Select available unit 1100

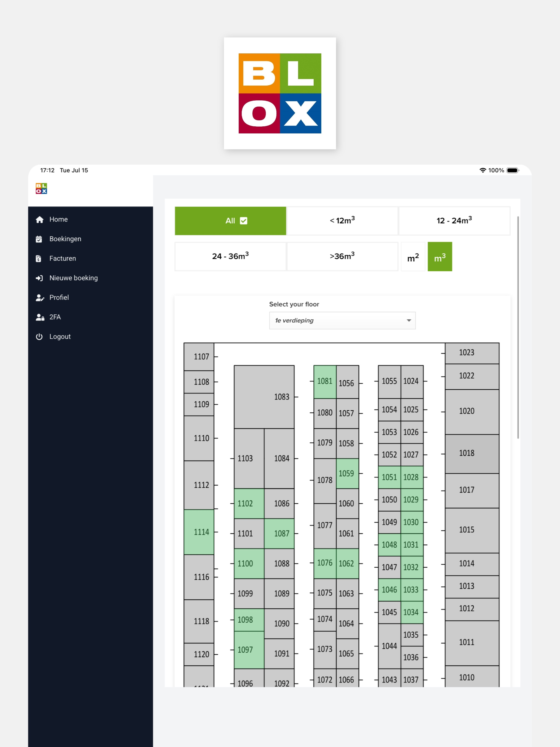(x=249, y=564)
